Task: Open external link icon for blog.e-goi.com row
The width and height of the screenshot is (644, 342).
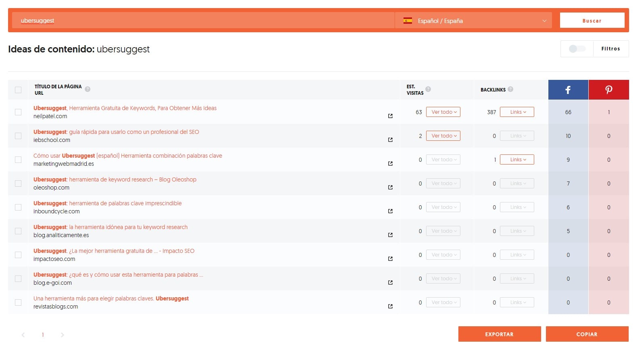Action: [x=390, y=282]
